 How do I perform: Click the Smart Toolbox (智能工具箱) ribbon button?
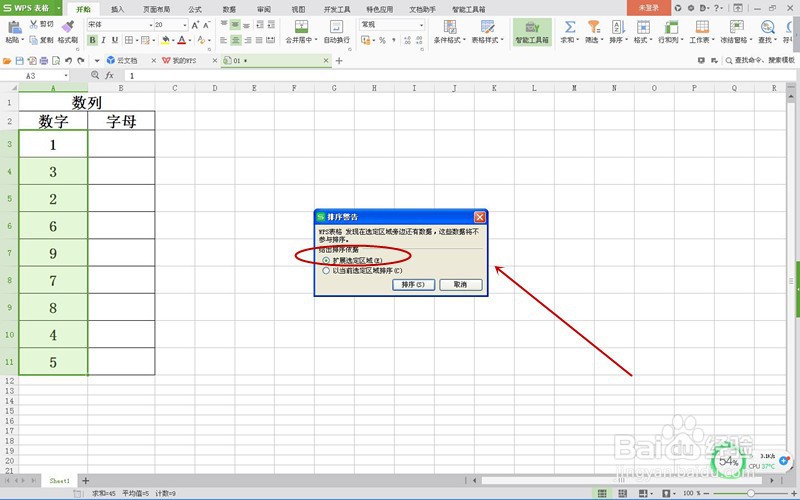pos(532,32)
